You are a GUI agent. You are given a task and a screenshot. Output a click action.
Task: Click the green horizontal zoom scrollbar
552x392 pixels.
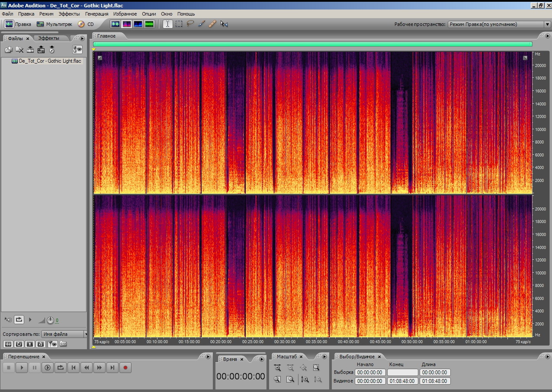coord(312,44)
